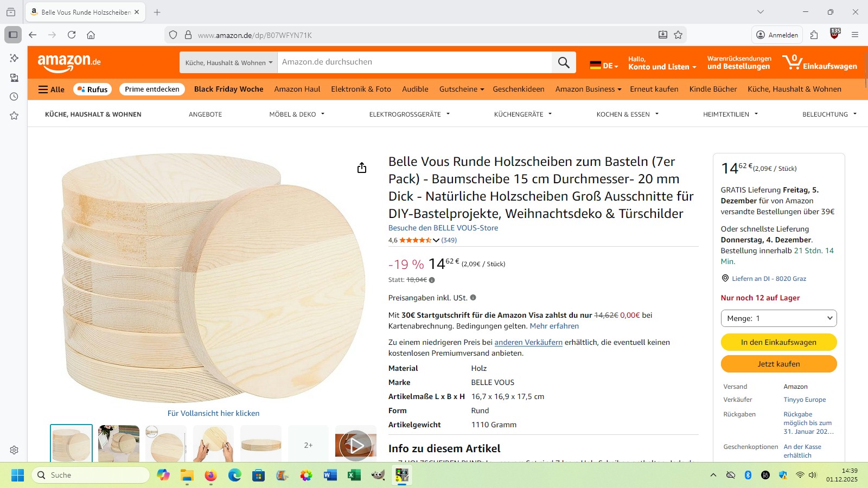The image size is (868, 488).
Task: Click the In den Einkaufswagen button
Action: (x=778, y=342)
